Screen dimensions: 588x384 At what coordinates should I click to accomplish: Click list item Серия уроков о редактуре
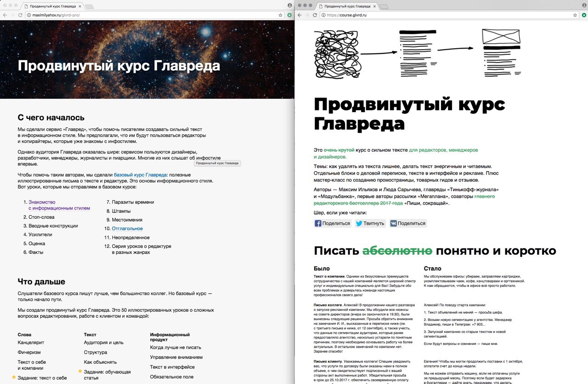tap(141, 249)
